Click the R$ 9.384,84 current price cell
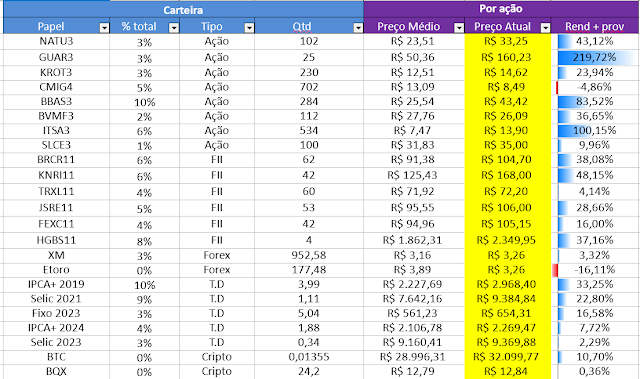 point(508,299)
